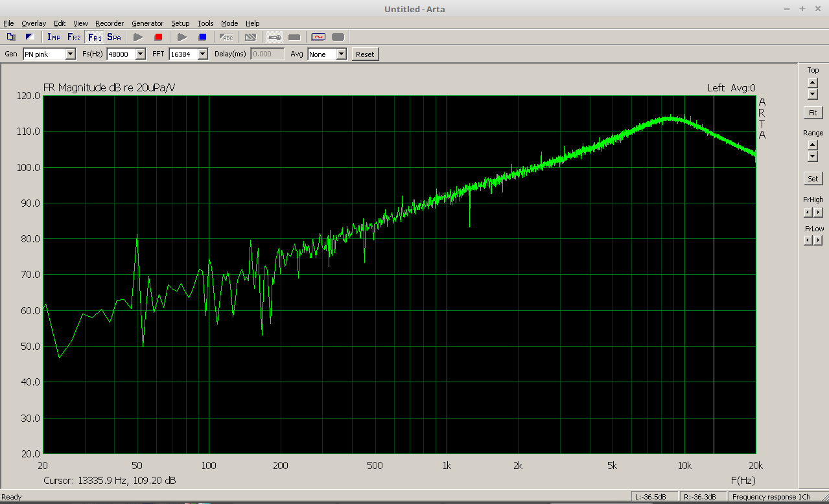
Task: Open the Help menu
Action: (252, 23)
